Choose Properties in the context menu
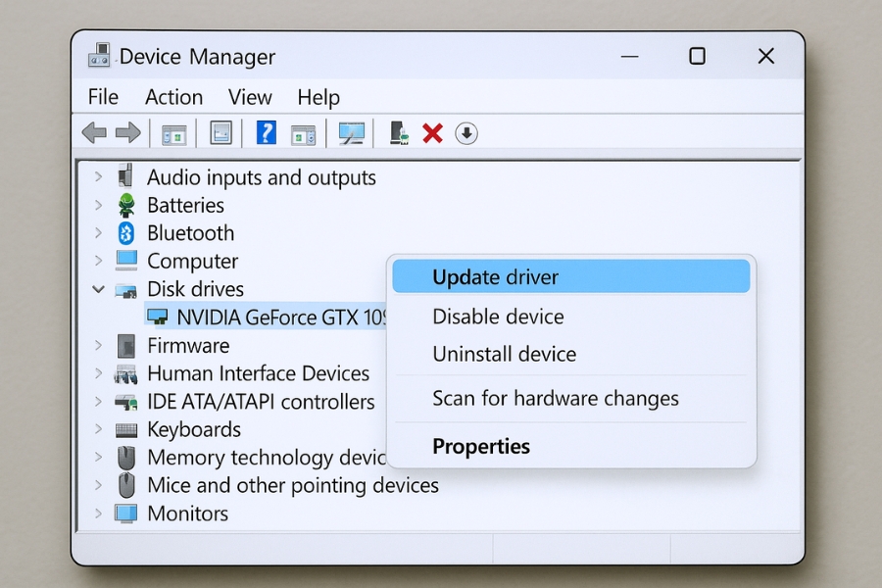The height and width of the screenshot is (588, 882). click(481, 447)
